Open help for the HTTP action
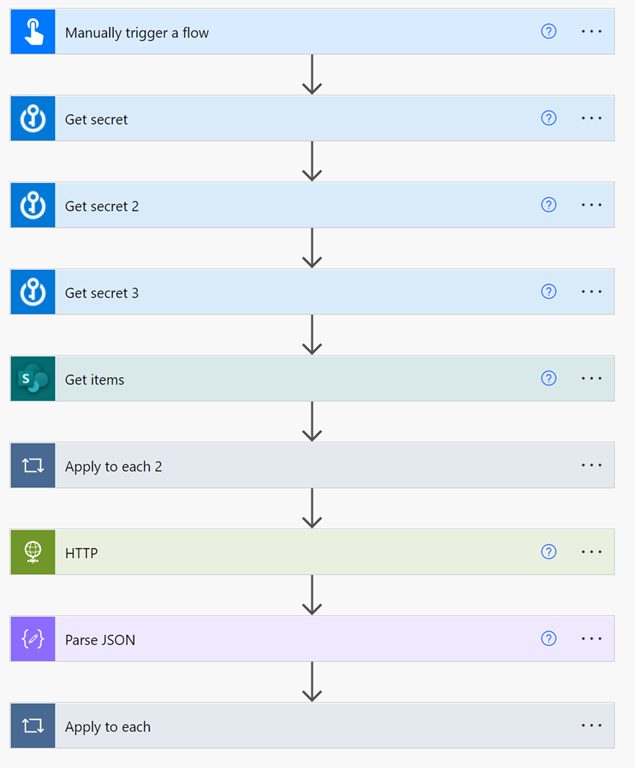Viewport: 635px width, 768px height. 548,552
